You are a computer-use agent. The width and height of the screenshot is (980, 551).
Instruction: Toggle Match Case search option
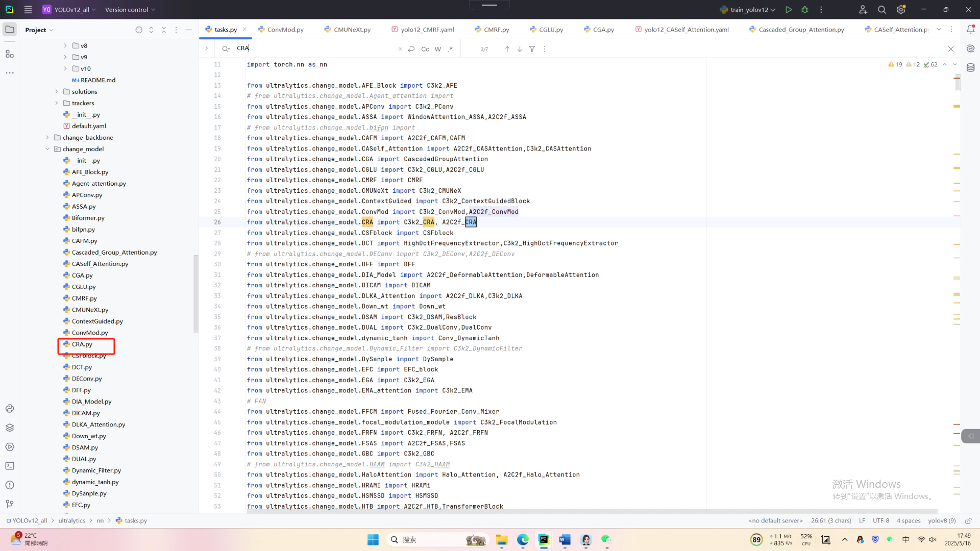click(425, 49)
